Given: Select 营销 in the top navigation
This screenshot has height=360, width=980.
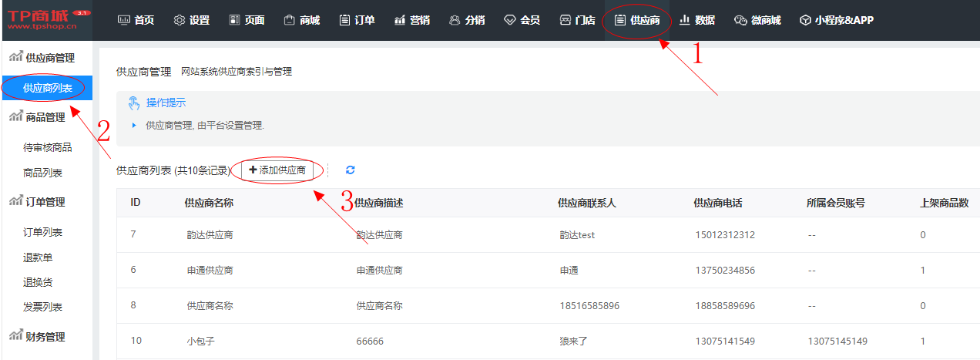Looking at the screenshot, I should [x=412, y=21].
